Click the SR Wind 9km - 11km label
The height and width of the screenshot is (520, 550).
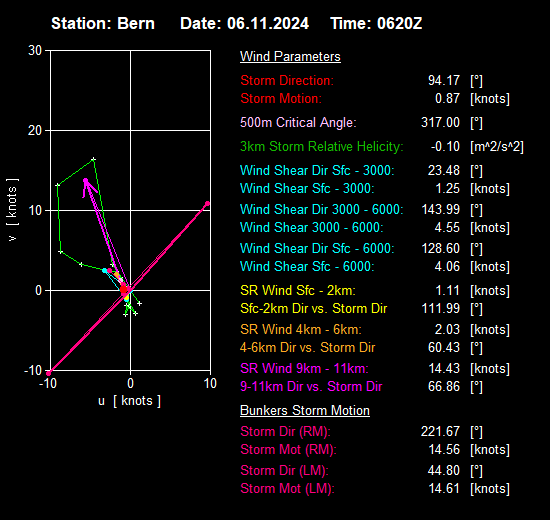(x=304, y=368)
